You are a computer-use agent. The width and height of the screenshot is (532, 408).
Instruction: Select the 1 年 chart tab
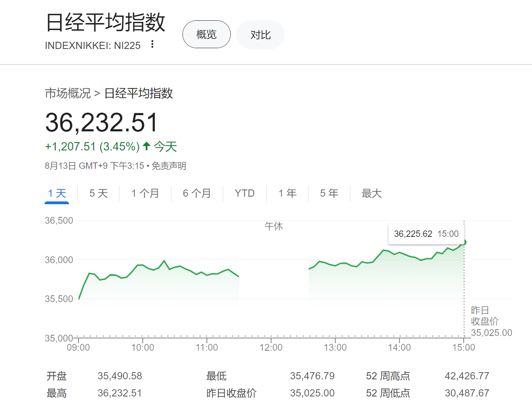pos(287,193)
